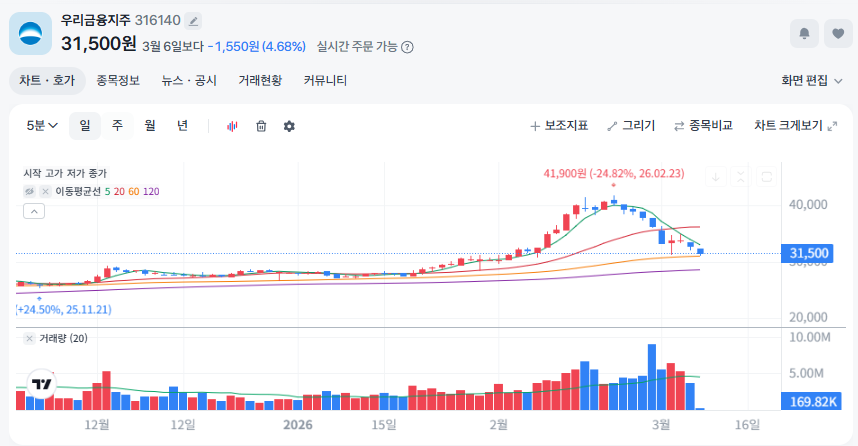Open the 5분 minute interval dropdown
The image size is (858, 446).
42,126
